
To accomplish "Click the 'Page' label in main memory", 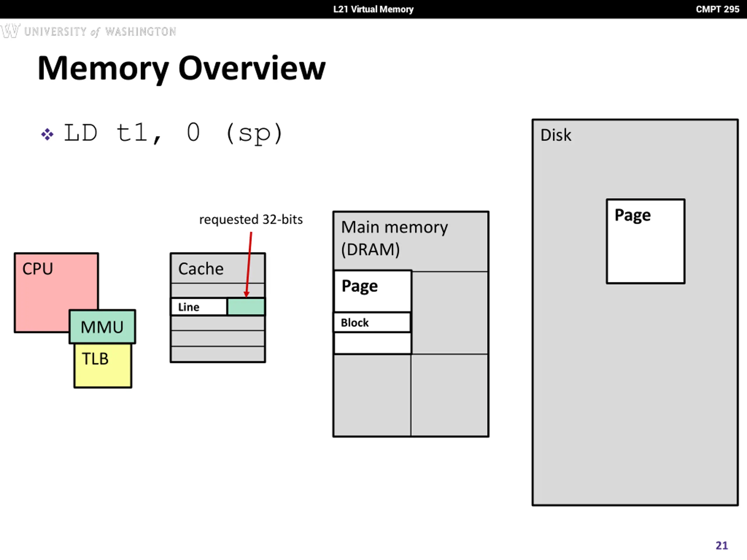I will [360, 287].
